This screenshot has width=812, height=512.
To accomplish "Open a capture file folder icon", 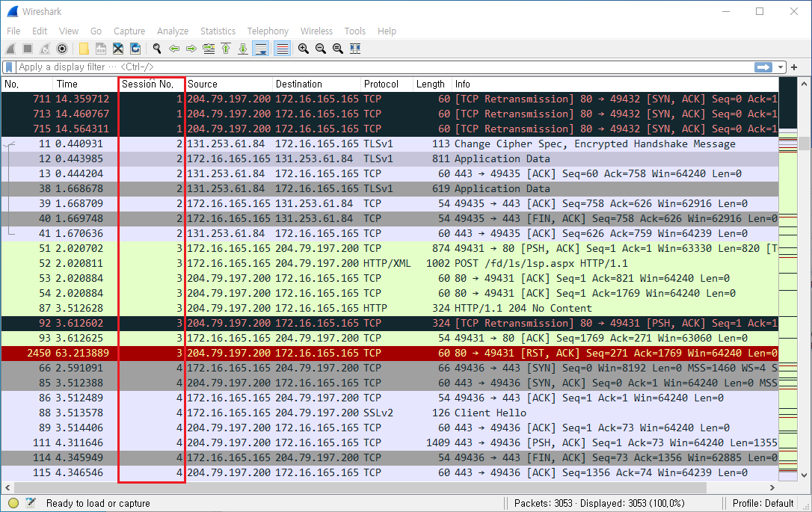I will pos(84,49).
